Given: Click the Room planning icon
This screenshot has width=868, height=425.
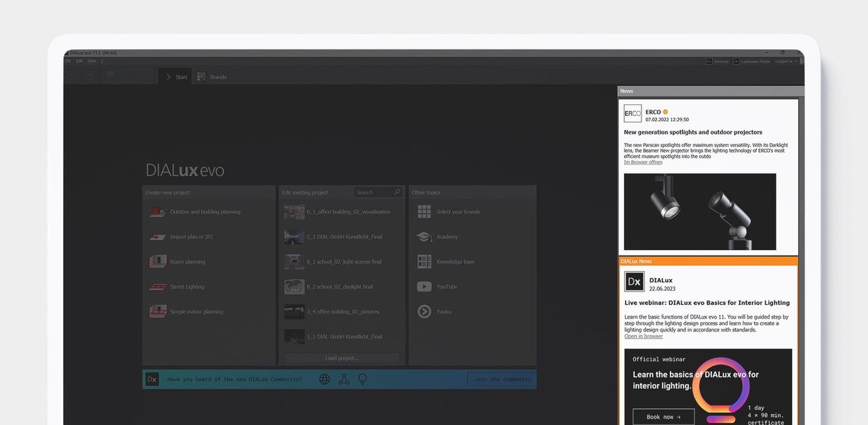Looking at the screenshot, I should [x=158, y=262].
